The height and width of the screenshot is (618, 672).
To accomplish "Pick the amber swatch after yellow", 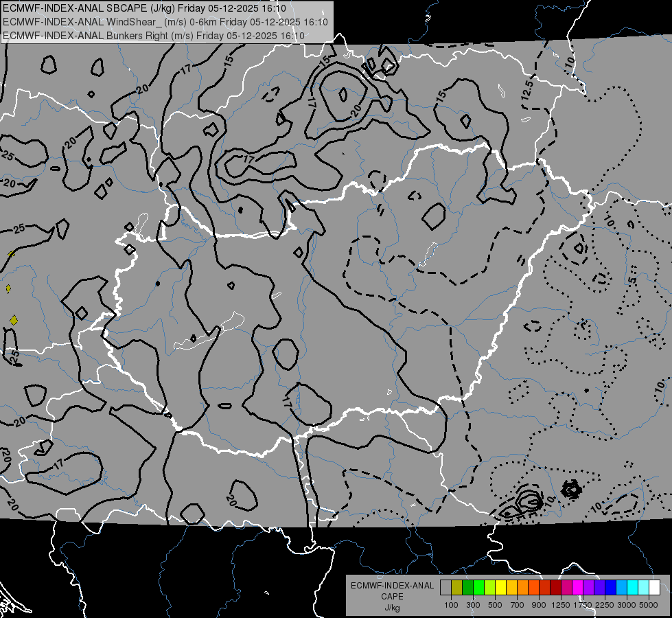I will click(x=511, y=588).
